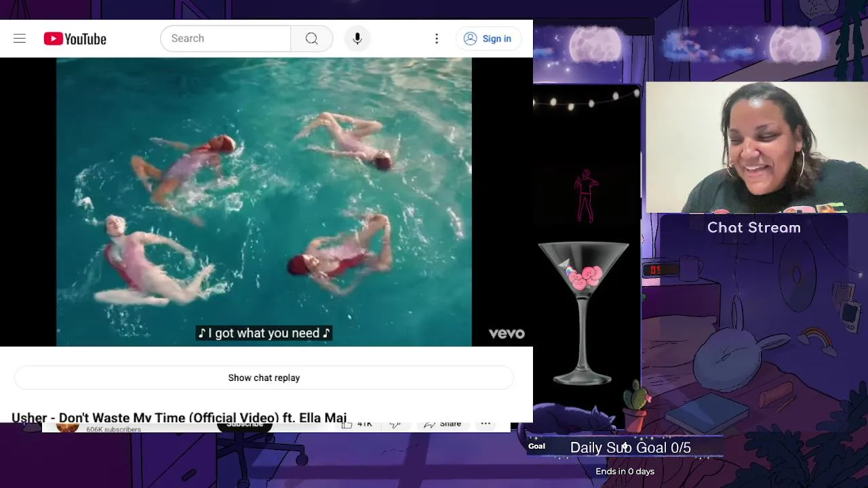This screenshot has height=488, width=868.
Task: Click the martini glass overlay graphic
Action: click(x=583, y=313)
